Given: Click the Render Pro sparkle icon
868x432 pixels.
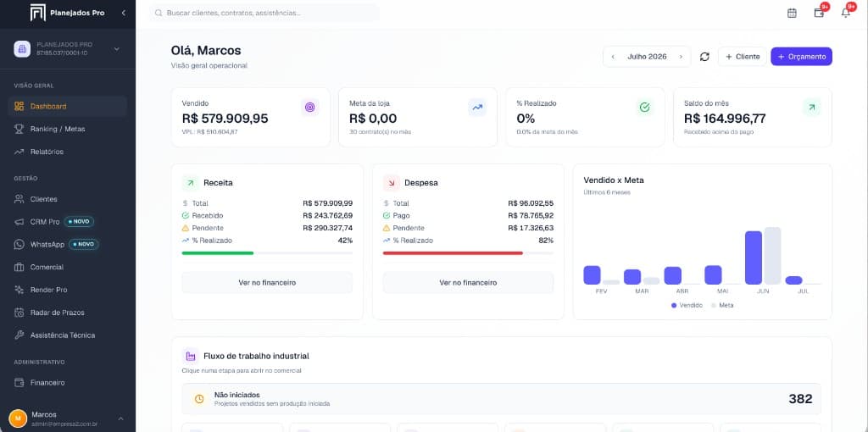Looking at the screenshot, I should pyautogui.click(x=19, y=290).
